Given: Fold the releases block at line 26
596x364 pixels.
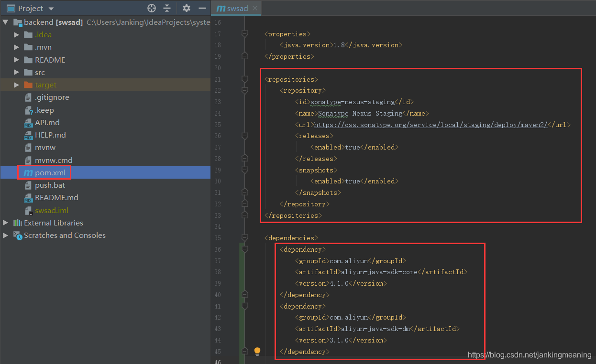Looking at the screenshot, I should click(x=245, y=136).
